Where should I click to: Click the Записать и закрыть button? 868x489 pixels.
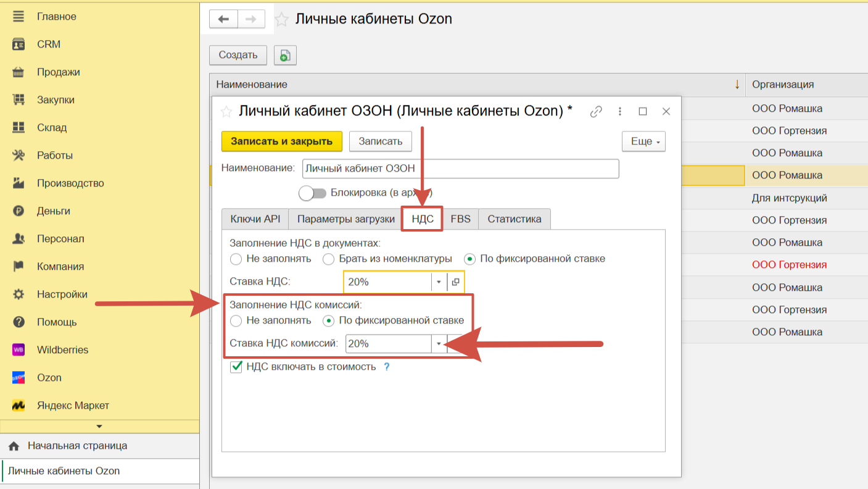[281, 141]
